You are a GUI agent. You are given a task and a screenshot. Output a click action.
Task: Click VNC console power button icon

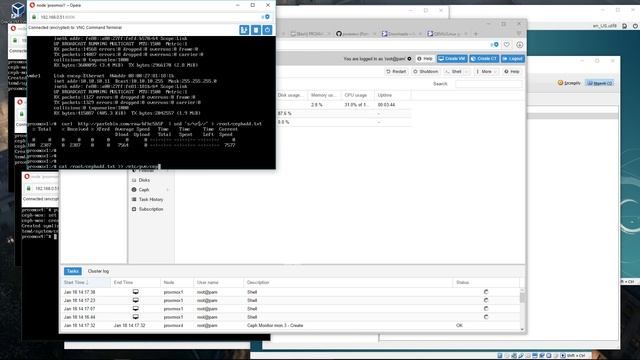pos(267,30)
